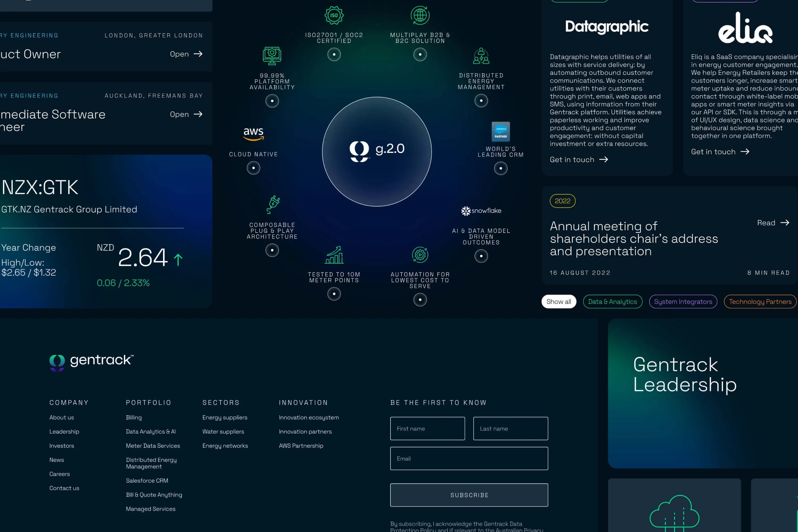Image resolution: width=798 pixels, height=532 pixels.
Task: Open the Innovation partners link
Action: point(305,431)
